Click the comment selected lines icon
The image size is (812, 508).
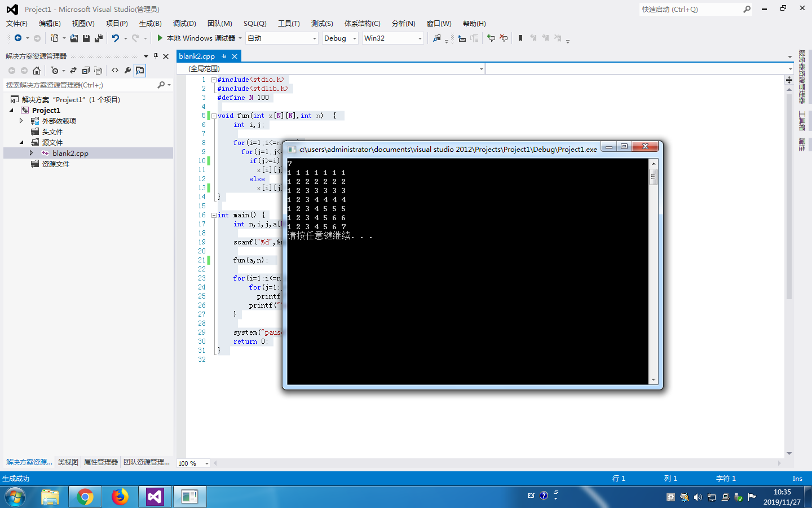[491, 38]
